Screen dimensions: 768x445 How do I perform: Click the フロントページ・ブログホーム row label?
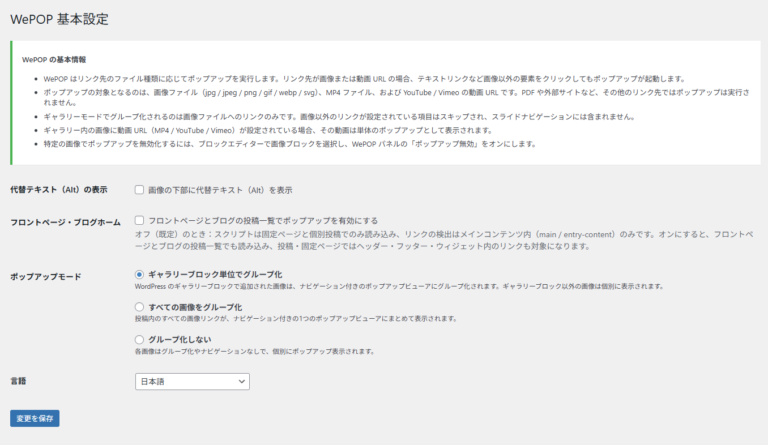[x=66, y=222]
